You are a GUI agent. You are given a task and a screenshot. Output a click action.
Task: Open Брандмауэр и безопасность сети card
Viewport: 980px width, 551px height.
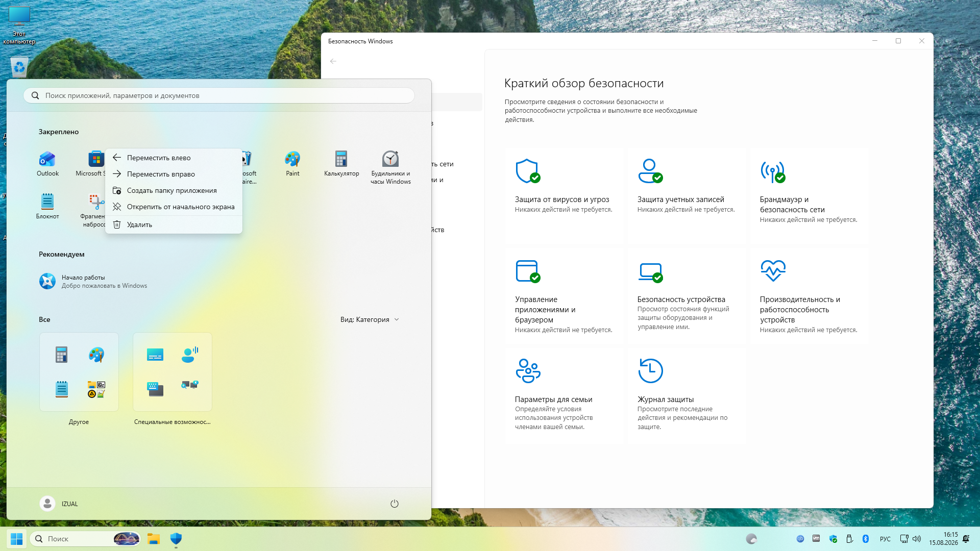(810, 196)
